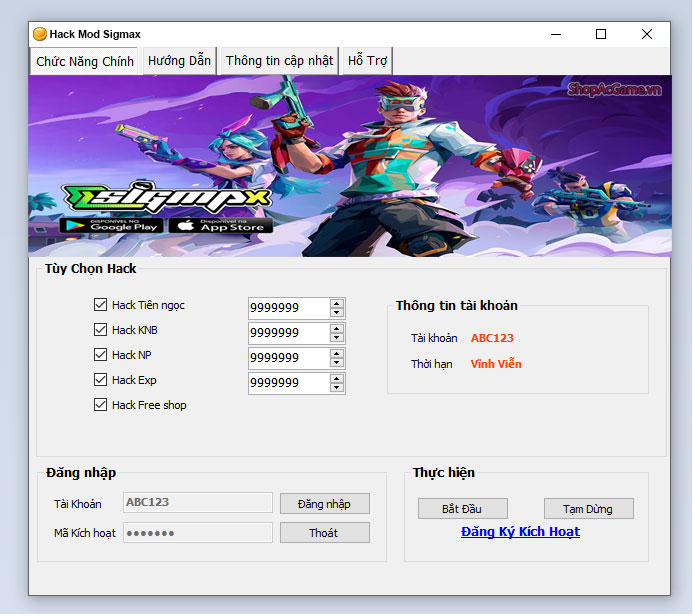
Task: Click account name ABC123 in Thông tin tài khoản
Action: pos(492,338)
